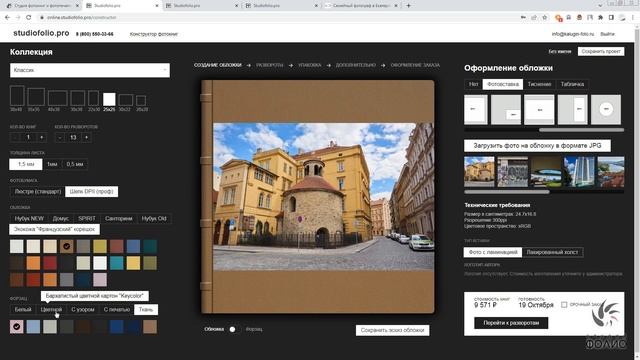The width and height of the screenshot is (640, 360).
Task: Choose С печатью endpaper type
Action: tap(117, 309)
